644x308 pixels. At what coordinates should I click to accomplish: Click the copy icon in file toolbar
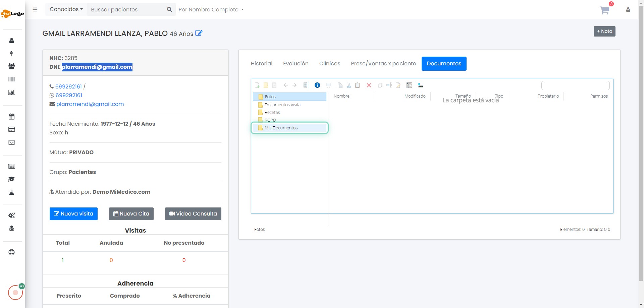340,85
